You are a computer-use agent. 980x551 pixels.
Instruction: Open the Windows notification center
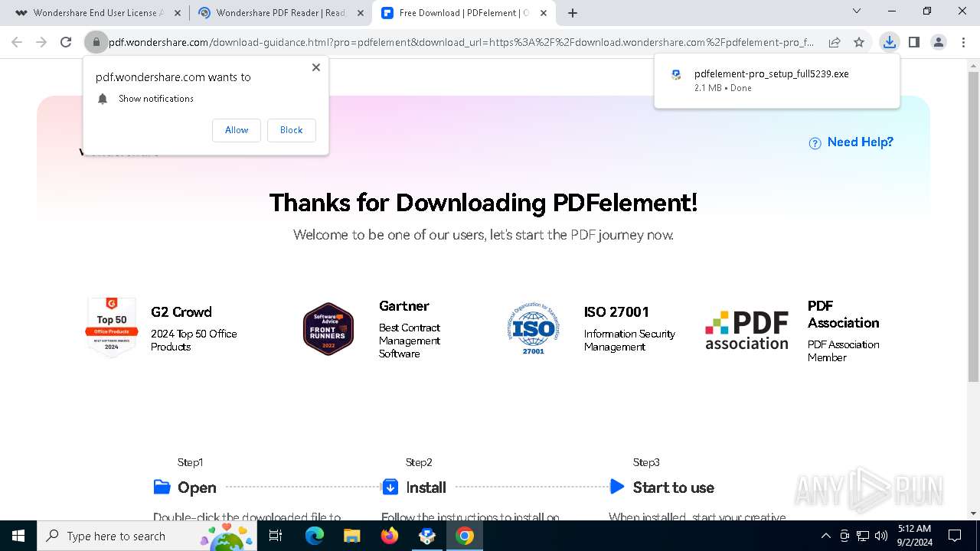pos(955,536)
